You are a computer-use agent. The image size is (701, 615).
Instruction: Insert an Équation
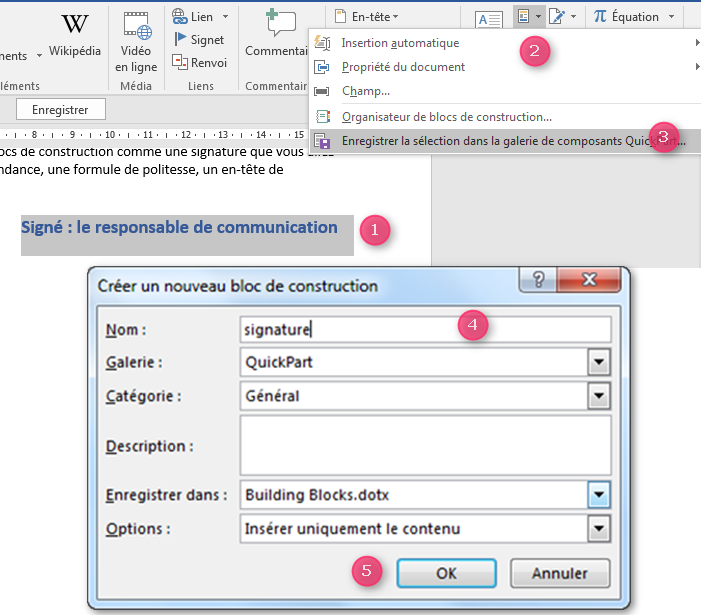point(626,17)
